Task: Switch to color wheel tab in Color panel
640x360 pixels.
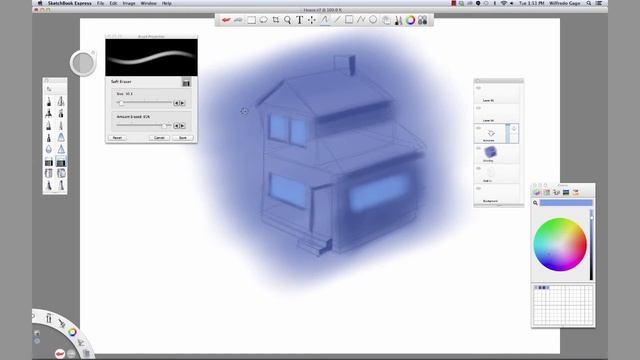Action: [537, 192]
